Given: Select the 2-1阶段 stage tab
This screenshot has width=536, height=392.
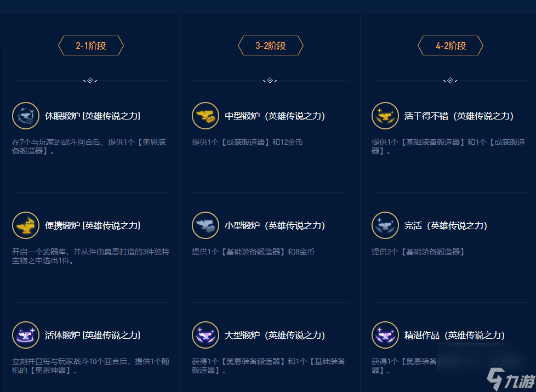Looking at the screenshot, I should coord(91,46).
